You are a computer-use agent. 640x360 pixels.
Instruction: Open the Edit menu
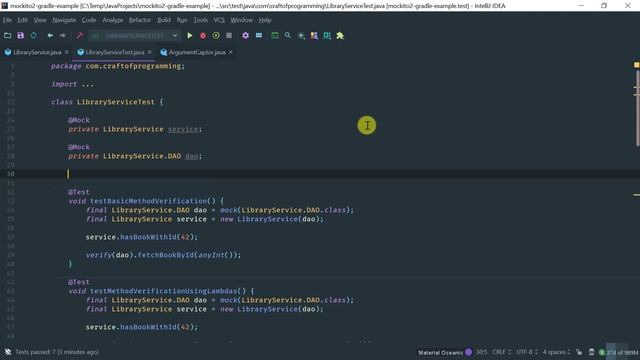click(22, 20)
